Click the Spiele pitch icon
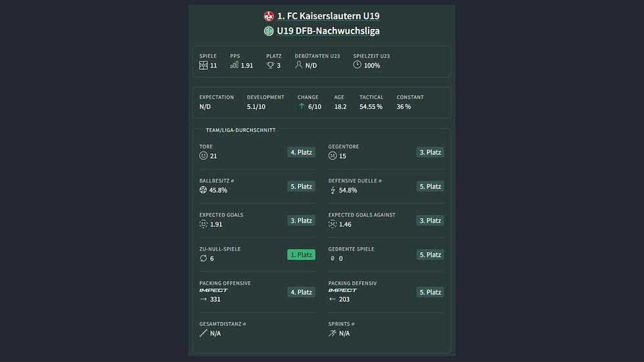 pyautogui.click(x=203, y=65)
